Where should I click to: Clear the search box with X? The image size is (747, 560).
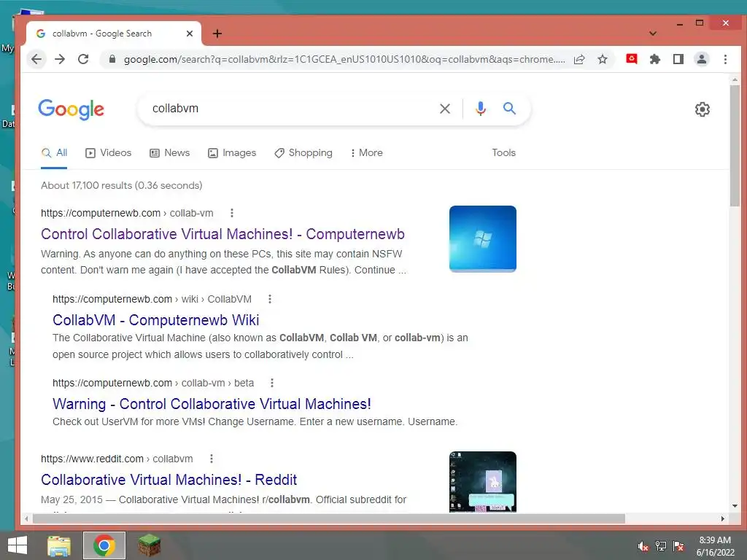[x=445, y=109]
